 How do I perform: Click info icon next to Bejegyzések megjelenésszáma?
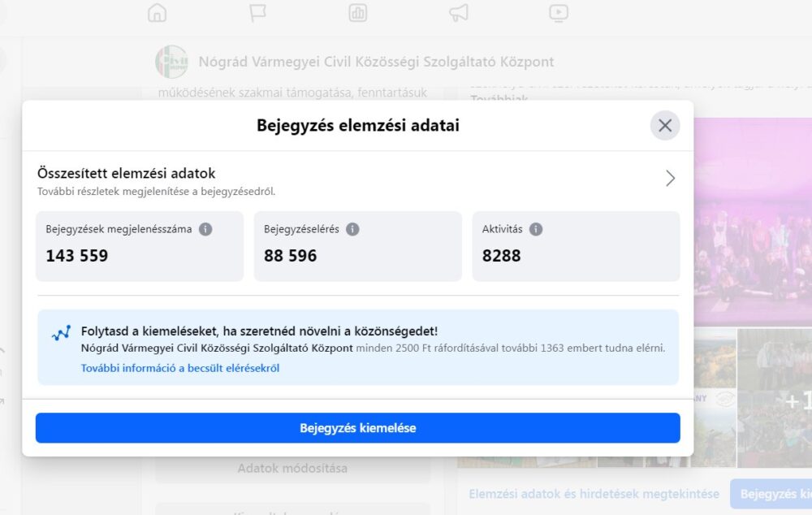205,229
